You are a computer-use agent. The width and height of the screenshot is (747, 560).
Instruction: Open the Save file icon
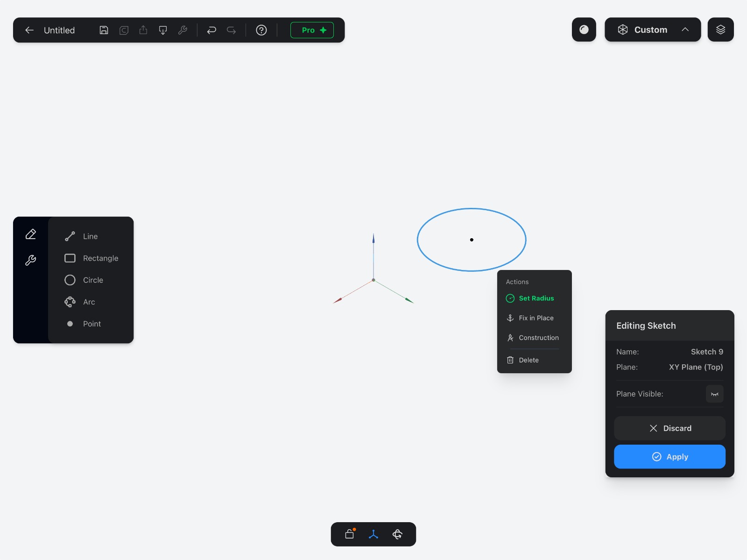click(x=104, y=30)
